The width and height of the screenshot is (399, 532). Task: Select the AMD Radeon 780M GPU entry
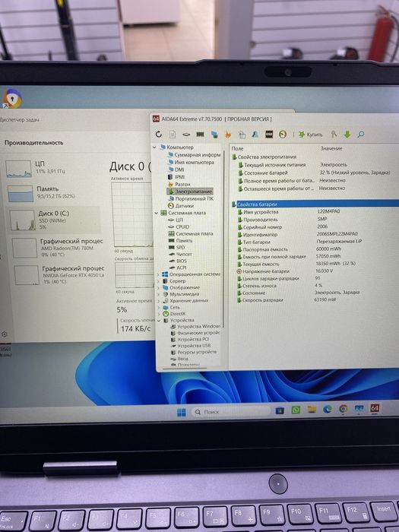click(58, 247)
